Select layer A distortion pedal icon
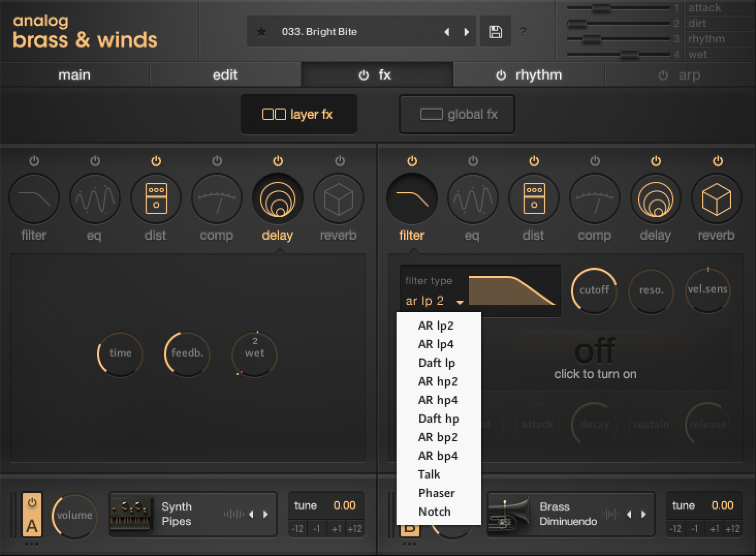This screenshot has width=756, height=556. click(x=155, y=198)
